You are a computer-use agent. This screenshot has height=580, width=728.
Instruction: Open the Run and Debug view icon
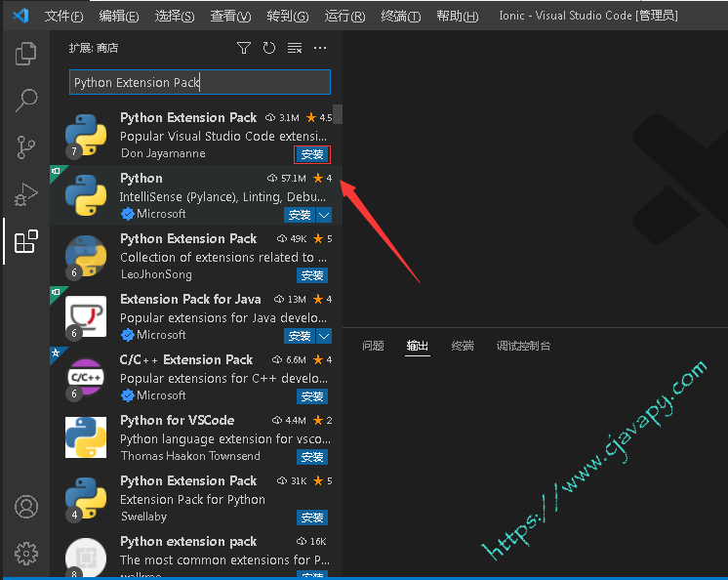pyautogui.click(x=26, y=194)
